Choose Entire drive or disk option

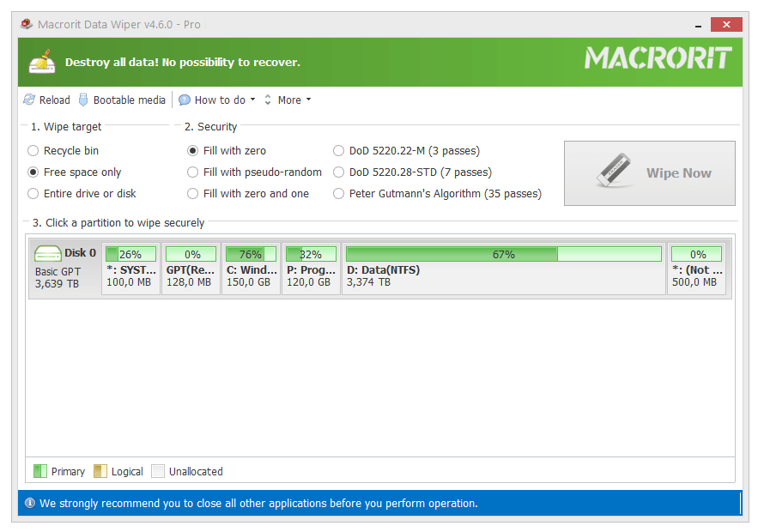tap(33, 194)
